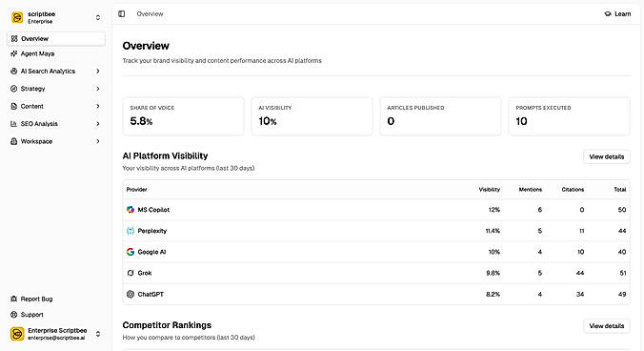Click the Enterprise Scriptbee account avatar
This screenshot has height=351, width=644.
[17, 334]
